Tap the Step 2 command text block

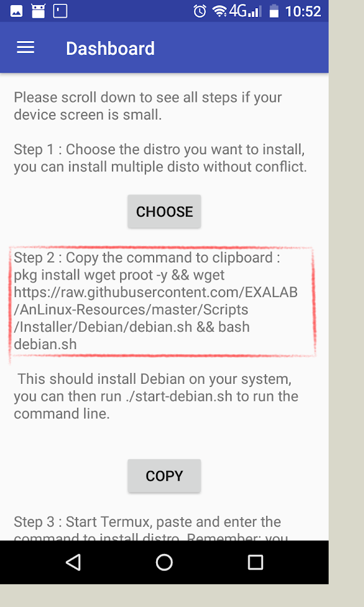155,301
